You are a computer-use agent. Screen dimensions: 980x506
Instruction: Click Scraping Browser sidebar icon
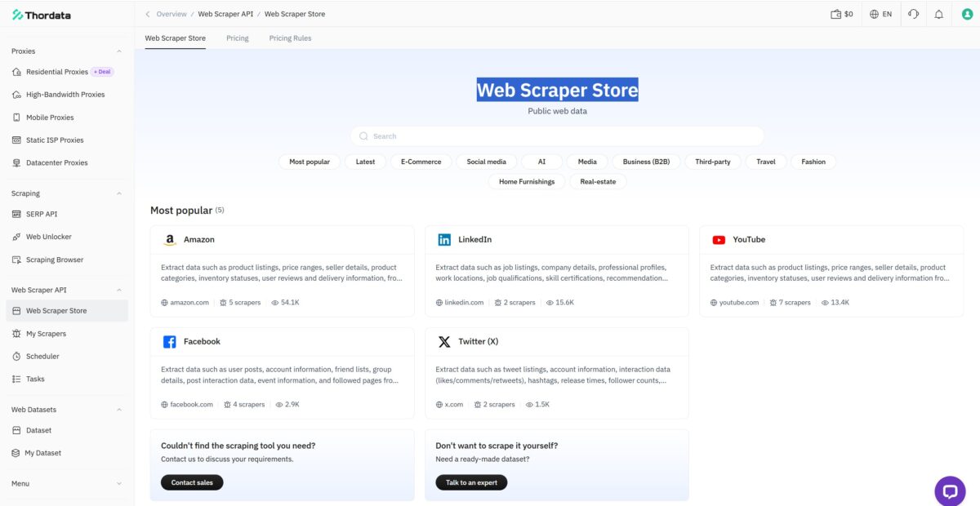[x=17, y=260]
